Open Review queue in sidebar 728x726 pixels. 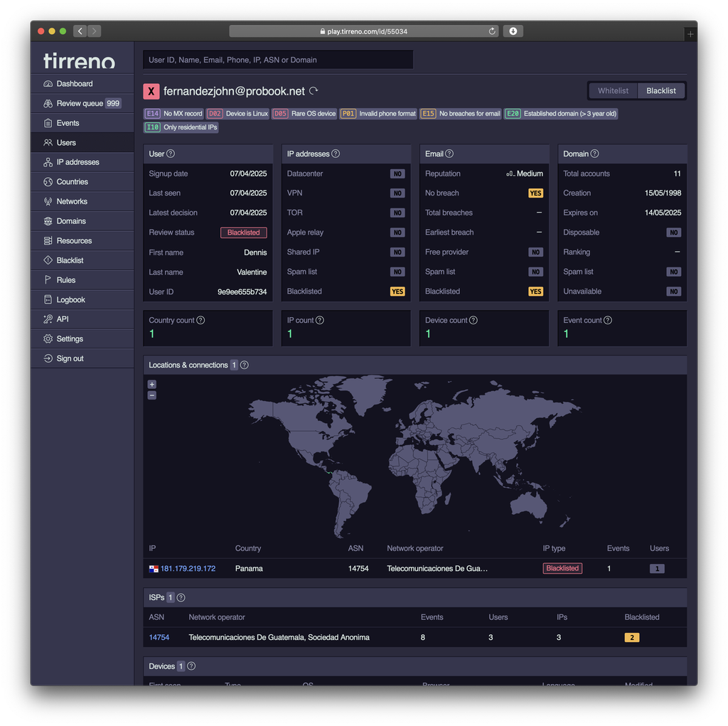click(82, 103)
